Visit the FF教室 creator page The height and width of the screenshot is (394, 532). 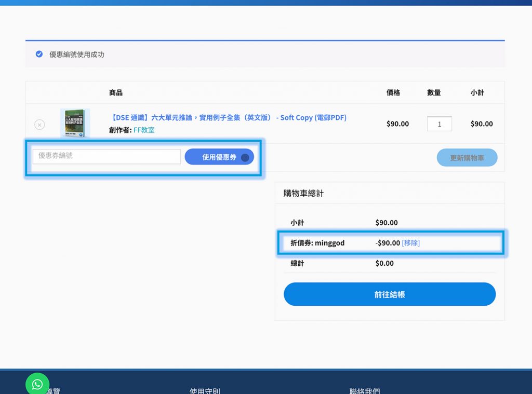144,130
